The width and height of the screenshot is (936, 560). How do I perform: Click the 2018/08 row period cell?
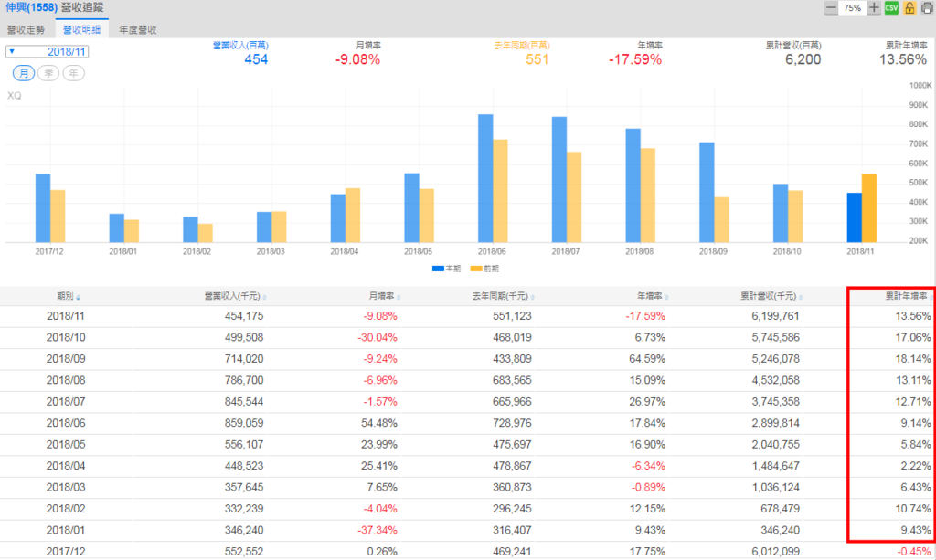pyautogui.click(x=66, y=381)
